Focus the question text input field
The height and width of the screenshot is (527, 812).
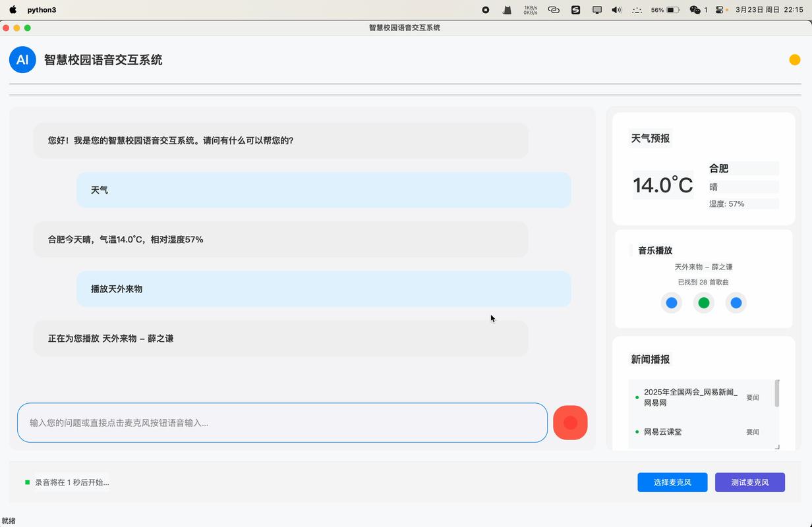(x=282, y=423)
